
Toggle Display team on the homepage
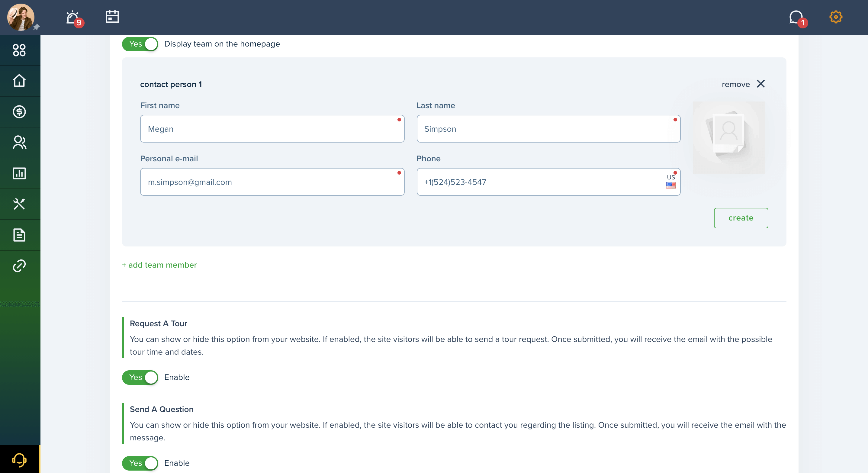click(x=140, y=44)
